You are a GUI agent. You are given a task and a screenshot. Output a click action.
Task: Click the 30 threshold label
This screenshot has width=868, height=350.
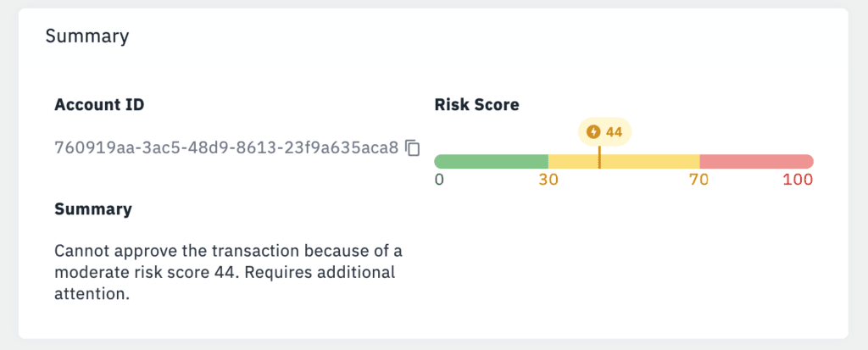point(548,180)
